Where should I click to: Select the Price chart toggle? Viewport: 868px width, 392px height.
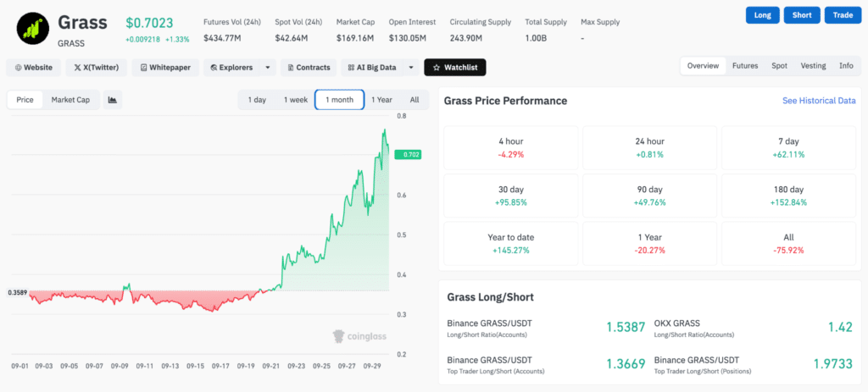tap(25, 100)
